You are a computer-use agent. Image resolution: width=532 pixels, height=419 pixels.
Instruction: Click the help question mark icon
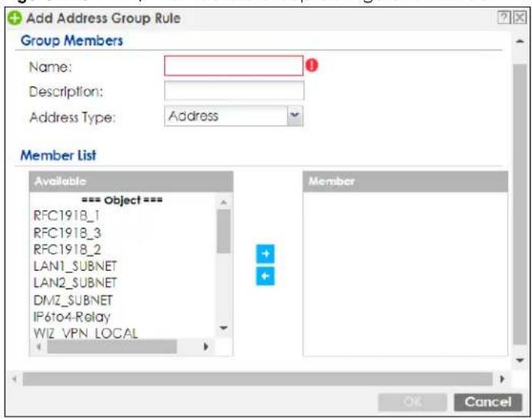504,18
